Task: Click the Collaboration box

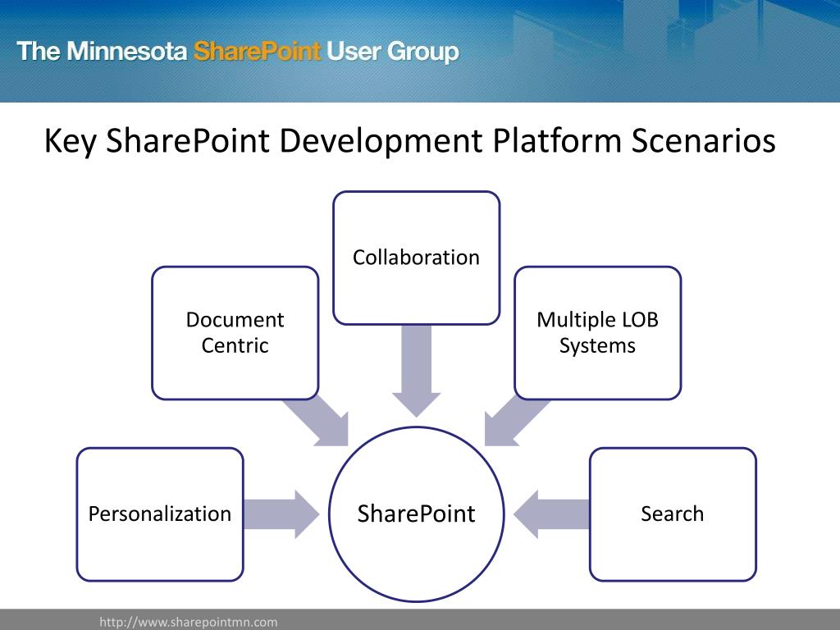Action: 416,258
